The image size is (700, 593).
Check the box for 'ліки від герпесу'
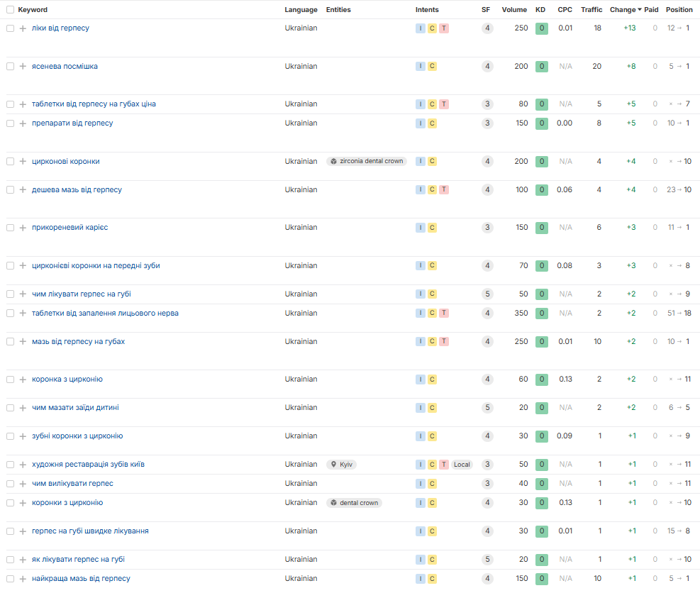click(10, 28)
